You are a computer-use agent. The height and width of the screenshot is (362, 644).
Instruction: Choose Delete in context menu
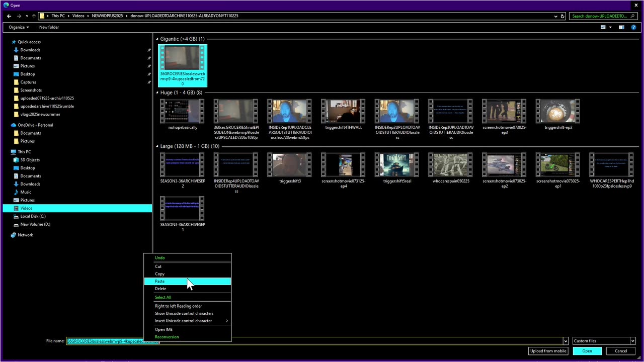tap(187, 289)
